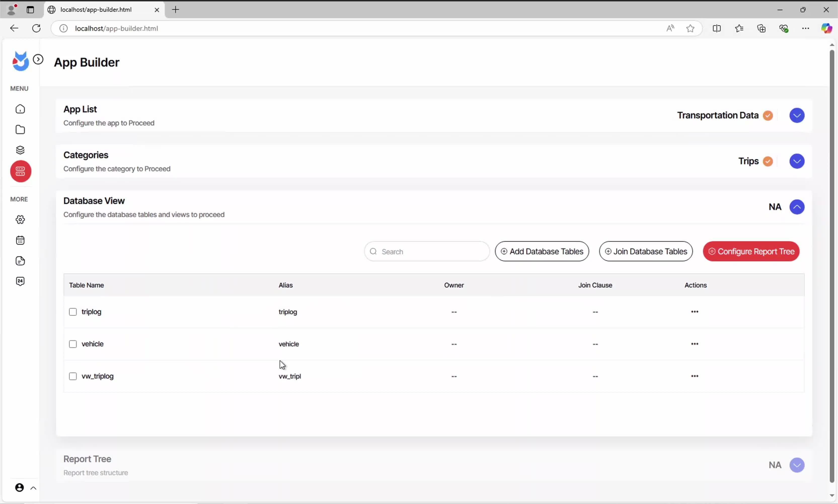The image size is (838, 504).
Task: Click the page vertical scrollbar
Action: tap(831, 265)
